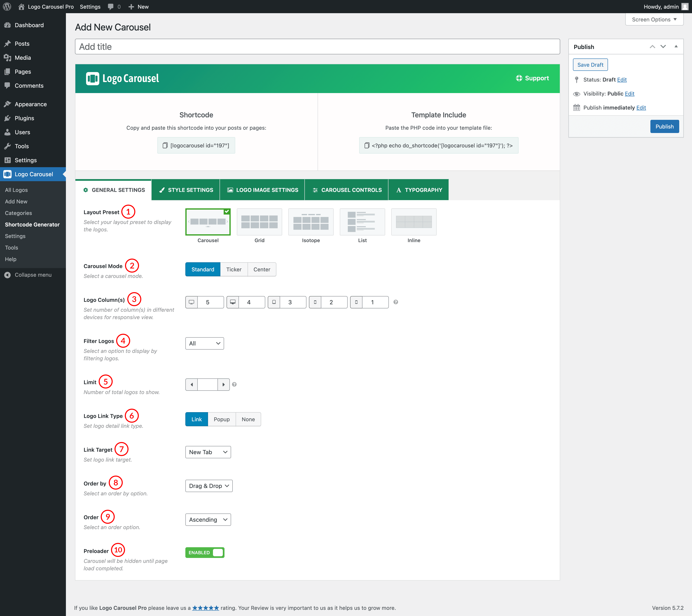The width and height of the screenshot is (692, 616).
Task: Choose the Grid layout preset thumbnail
Action: coord(259,222)
